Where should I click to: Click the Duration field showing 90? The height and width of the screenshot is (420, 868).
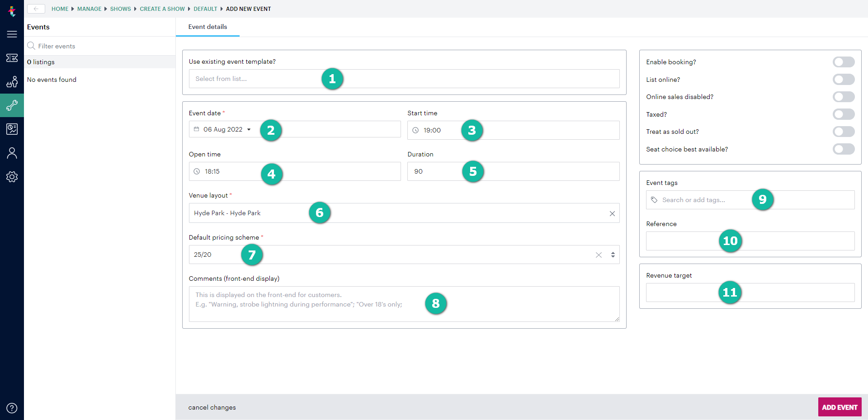click(x=513, y=171)
